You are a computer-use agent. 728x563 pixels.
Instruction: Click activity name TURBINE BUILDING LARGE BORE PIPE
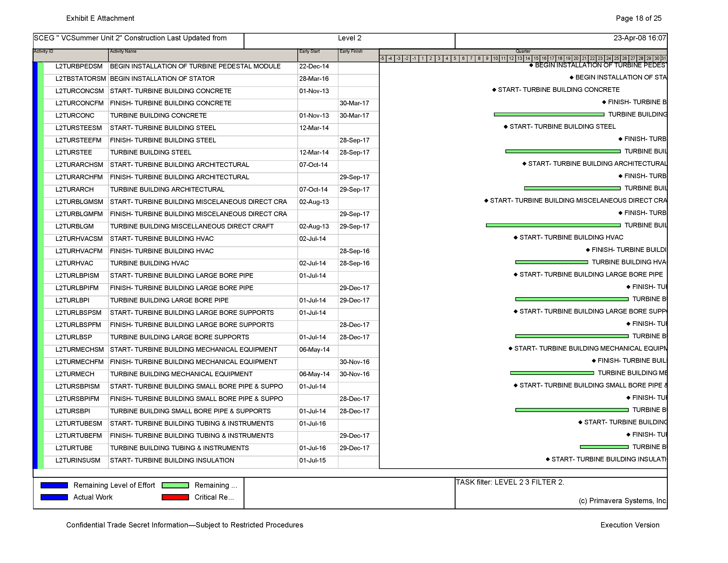coord(169,300)
